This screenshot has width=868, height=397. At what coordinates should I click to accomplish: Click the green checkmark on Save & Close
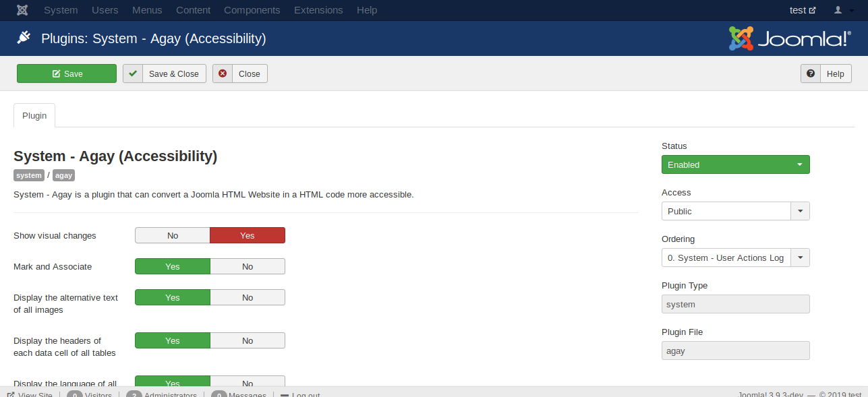[x=132, y=73]
